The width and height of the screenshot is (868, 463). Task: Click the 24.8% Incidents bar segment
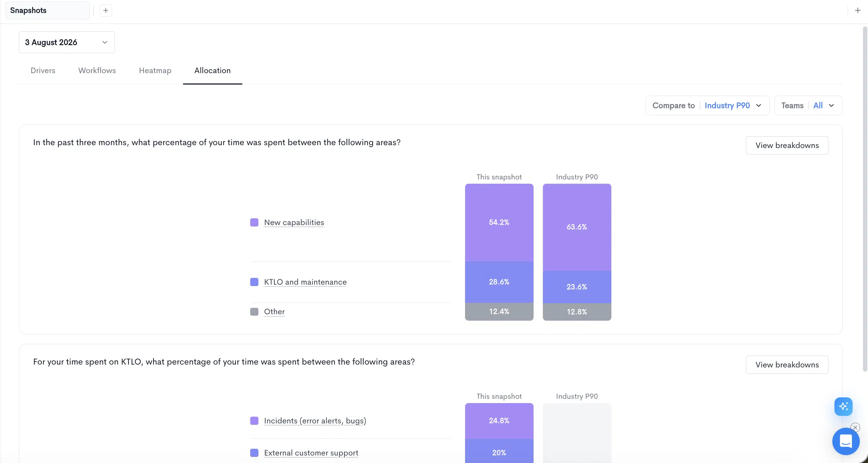coord(499,421)
